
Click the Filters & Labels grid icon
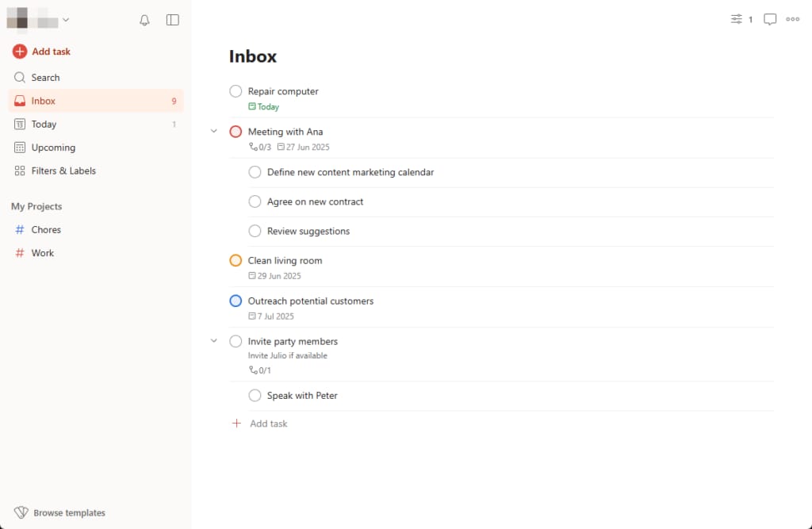(x=18, y=171)
